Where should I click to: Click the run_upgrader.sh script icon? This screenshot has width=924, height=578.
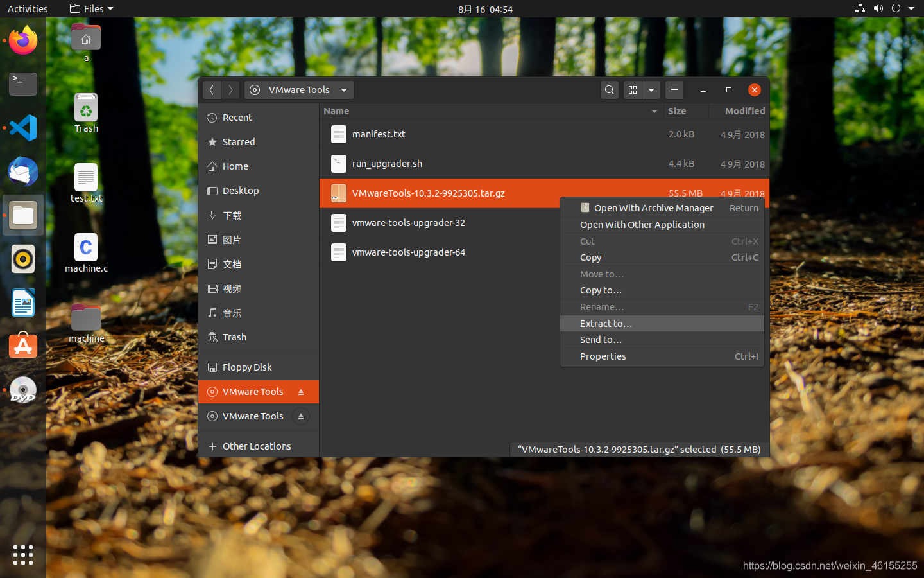click(339, 164)
